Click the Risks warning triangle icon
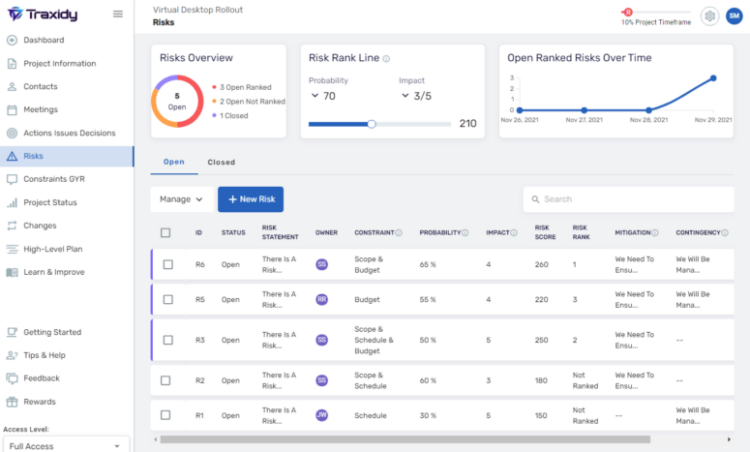 12,156
